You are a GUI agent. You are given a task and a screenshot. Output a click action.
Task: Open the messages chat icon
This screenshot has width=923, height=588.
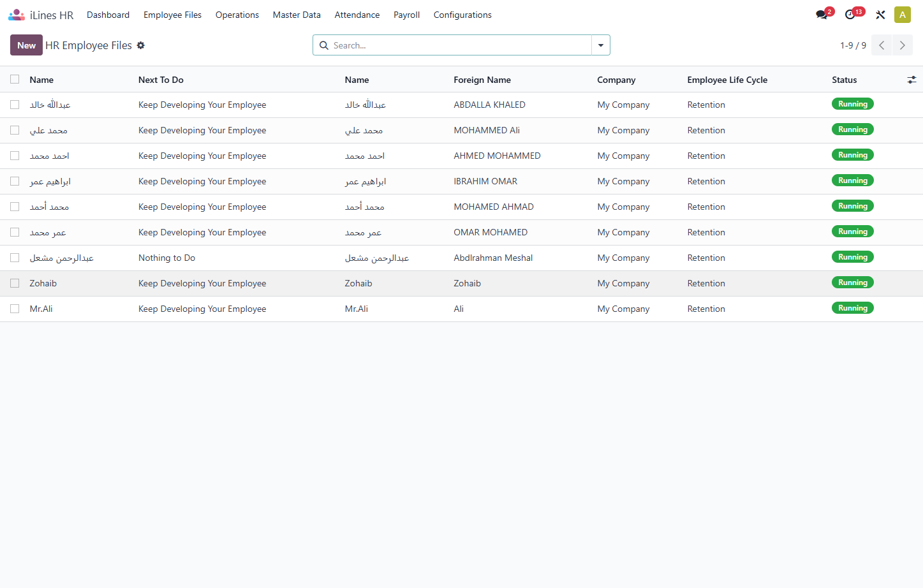point(822,15)
